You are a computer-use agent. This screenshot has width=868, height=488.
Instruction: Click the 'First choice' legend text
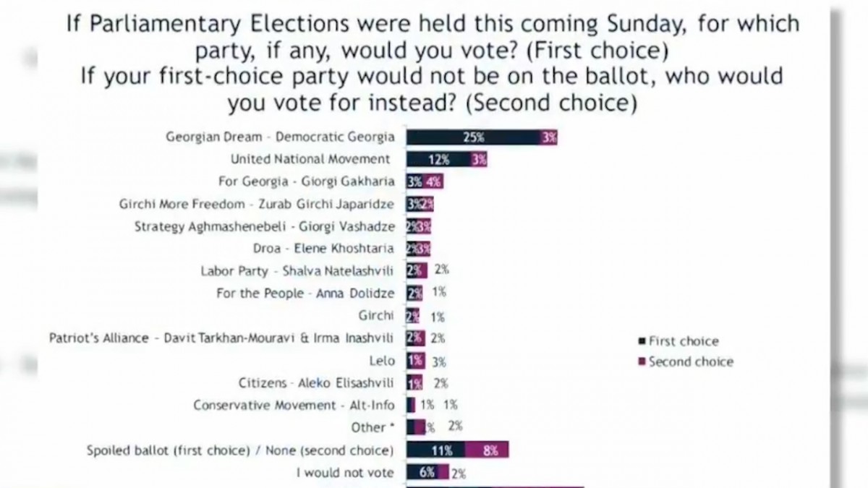click(x=684, y=342)
